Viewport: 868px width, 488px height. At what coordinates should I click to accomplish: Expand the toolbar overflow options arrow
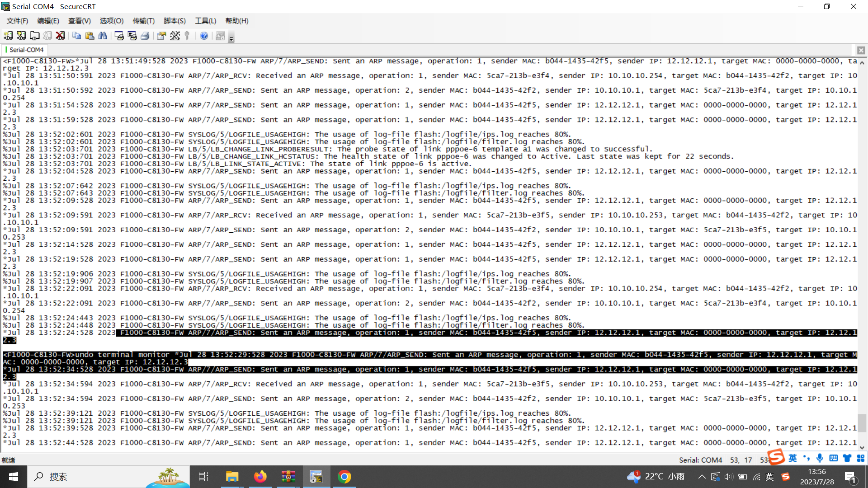point(231,39)
